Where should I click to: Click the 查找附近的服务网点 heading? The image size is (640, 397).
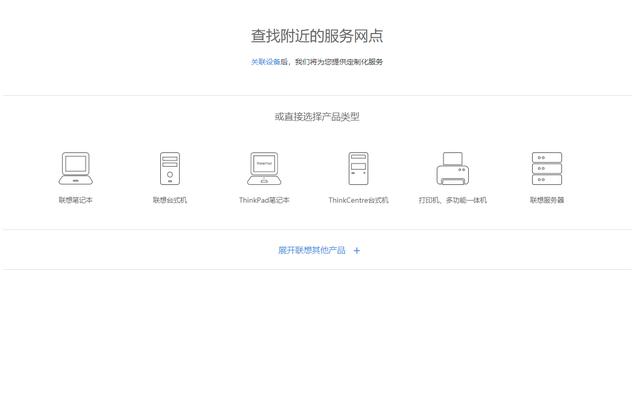317,35
